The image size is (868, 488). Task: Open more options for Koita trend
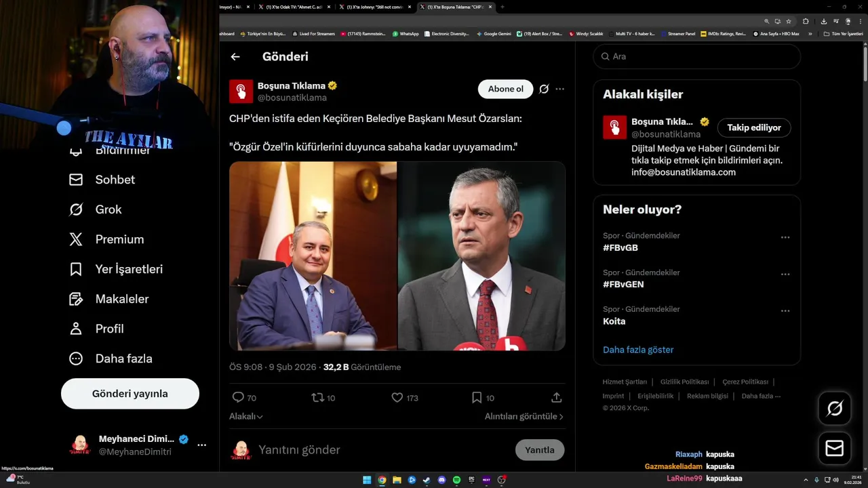click(x=785, y=310)
